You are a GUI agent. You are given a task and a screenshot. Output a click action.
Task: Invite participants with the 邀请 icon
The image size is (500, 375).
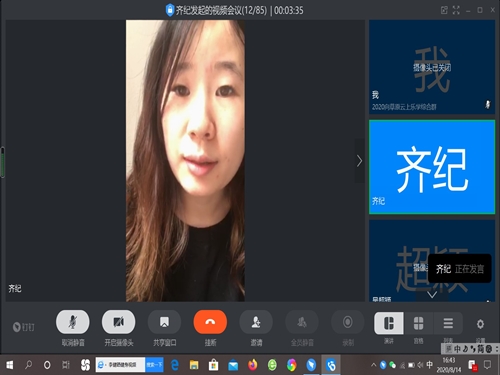click(x=256, y=322)
